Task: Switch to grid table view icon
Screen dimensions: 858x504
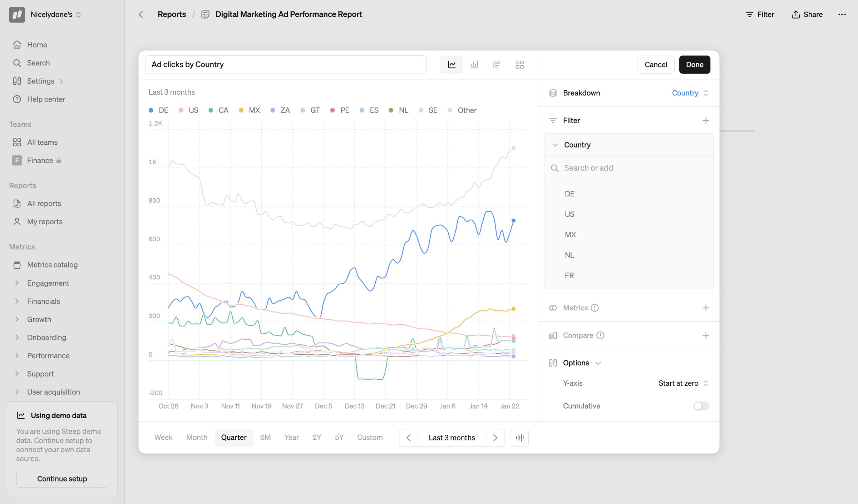Action: [x=520, y=65]
